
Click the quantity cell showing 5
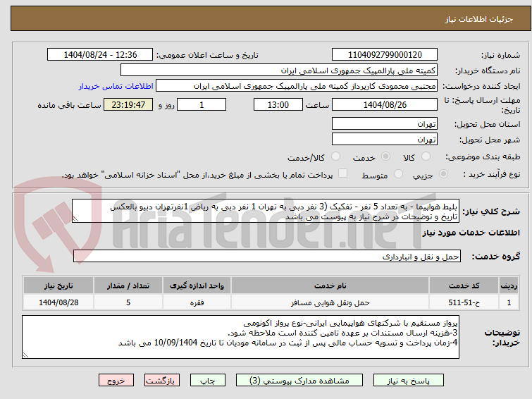click(x=128, y=302)
